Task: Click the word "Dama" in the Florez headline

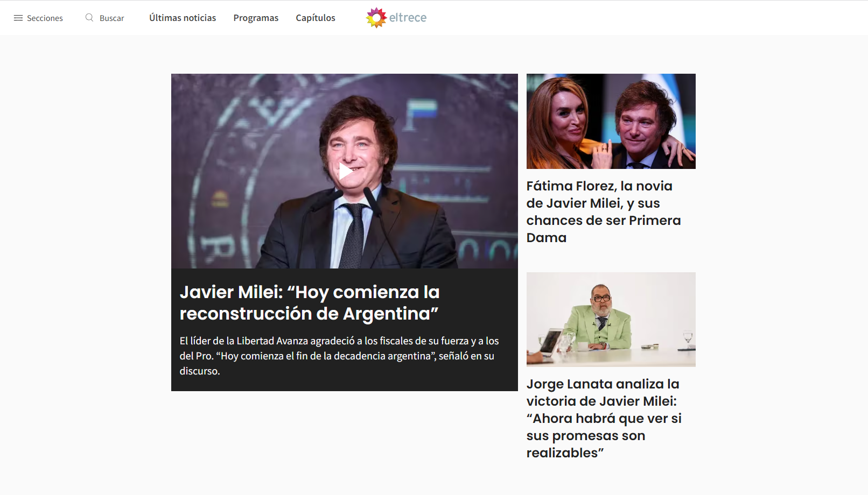Action: [547, 237]
